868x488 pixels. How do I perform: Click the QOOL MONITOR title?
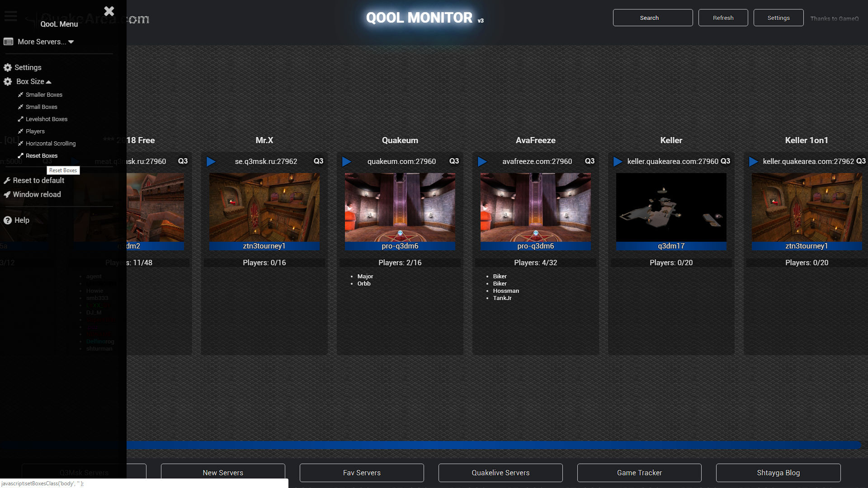[x=419, y=18]
